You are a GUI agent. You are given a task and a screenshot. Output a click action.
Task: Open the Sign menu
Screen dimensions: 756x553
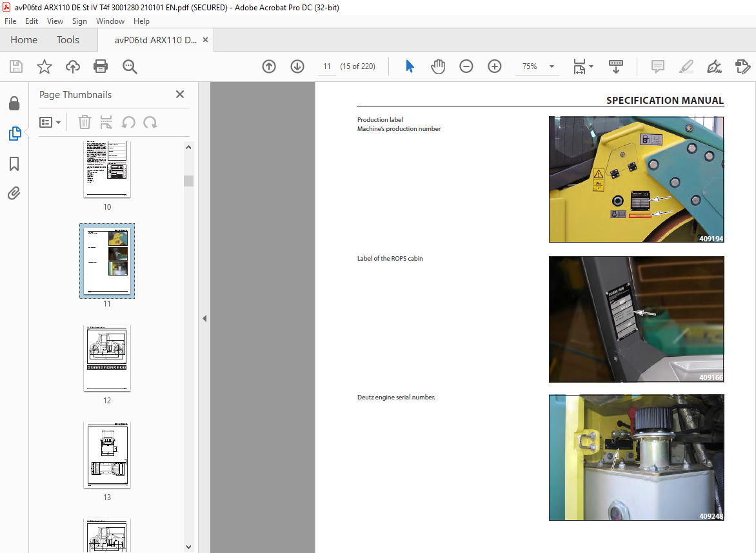[x=79, y=21]
